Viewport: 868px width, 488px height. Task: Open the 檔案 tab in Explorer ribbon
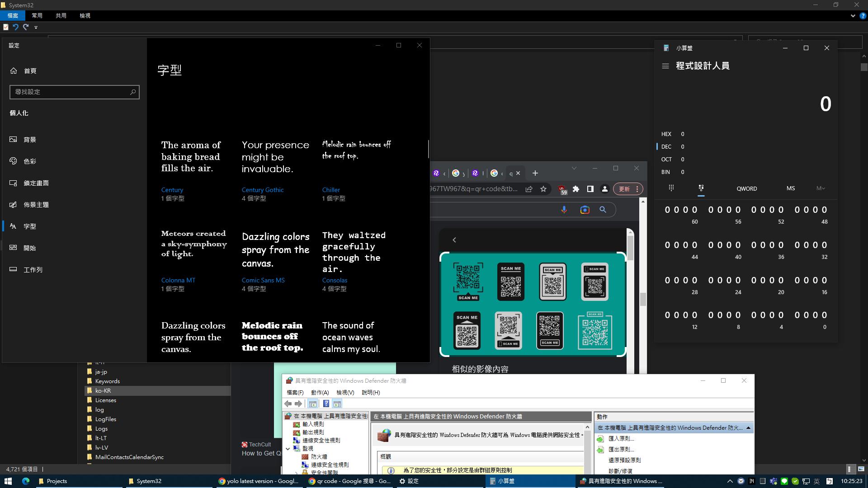[x=13, y=16]
